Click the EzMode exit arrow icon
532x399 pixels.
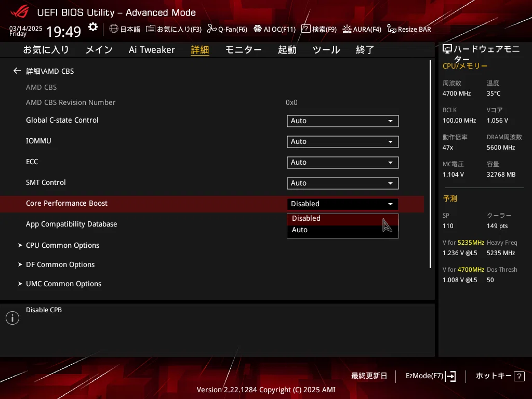coord(450,376)
